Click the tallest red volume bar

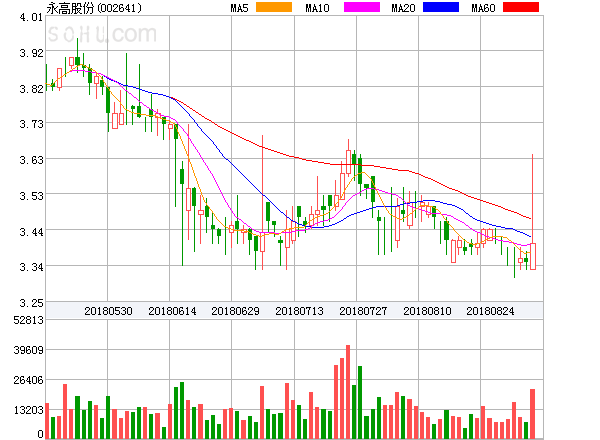coord(348,392)
